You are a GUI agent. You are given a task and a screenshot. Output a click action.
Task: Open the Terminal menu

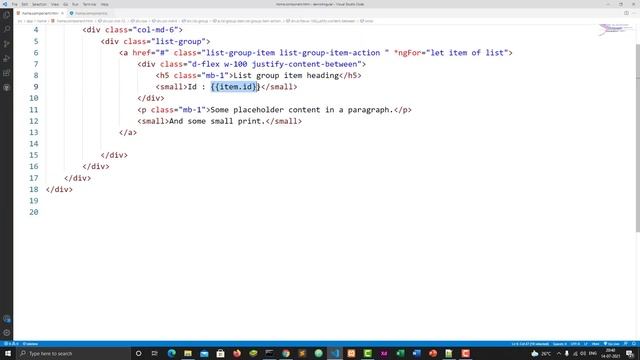point(89,4)
